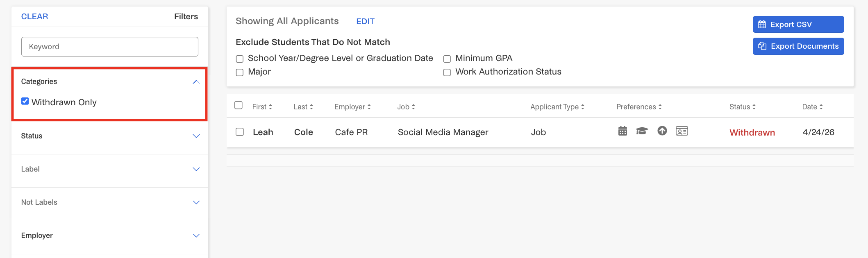Sort by Preferences column

[639, 107]
